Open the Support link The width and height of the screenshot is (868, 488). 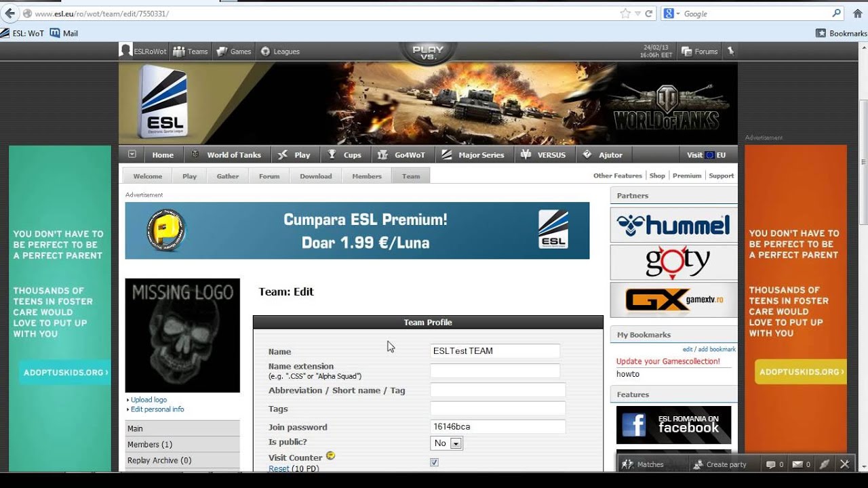(x=722, y=176)
